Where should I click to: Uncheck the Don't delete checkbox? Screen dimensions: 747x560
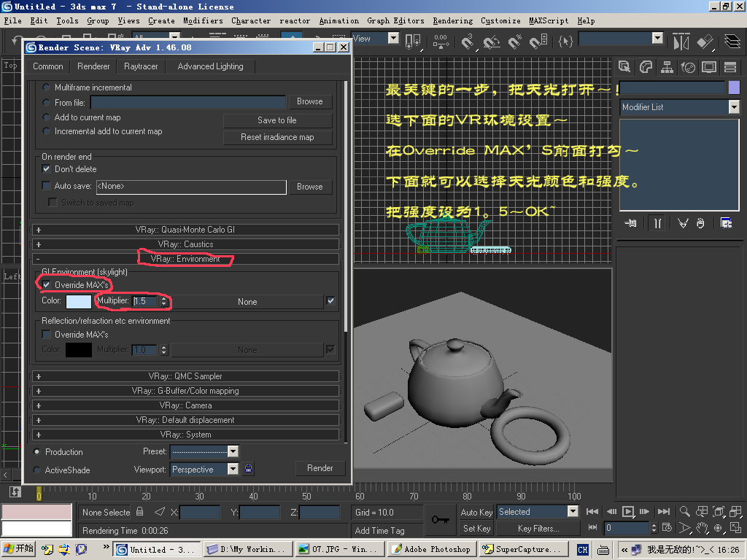[46, 168]
